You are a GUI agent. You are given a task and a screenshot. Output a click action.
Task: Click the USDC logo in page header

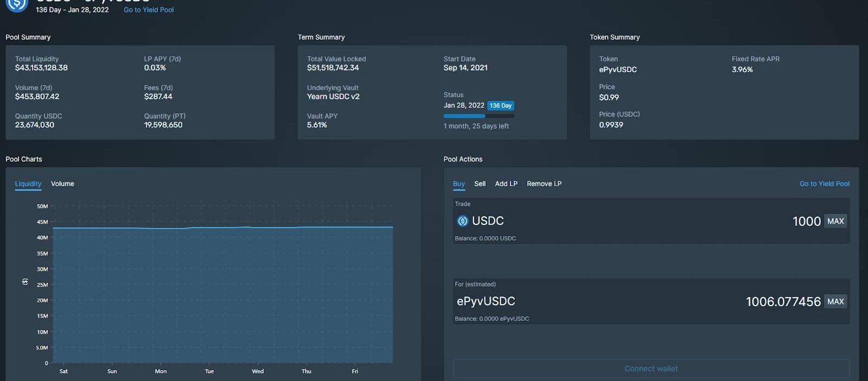click(17, 4)
